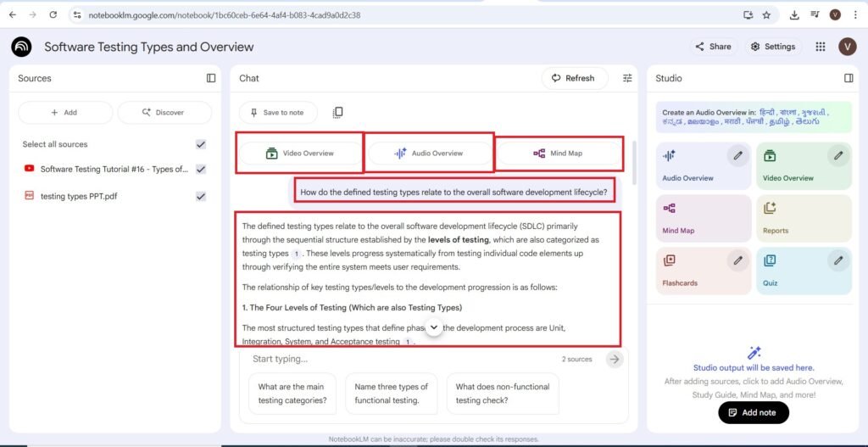The height and width of the screenshot is (447, 868).
Task: Collapse the Studio panel icon
Action: [x=849, y=78]
